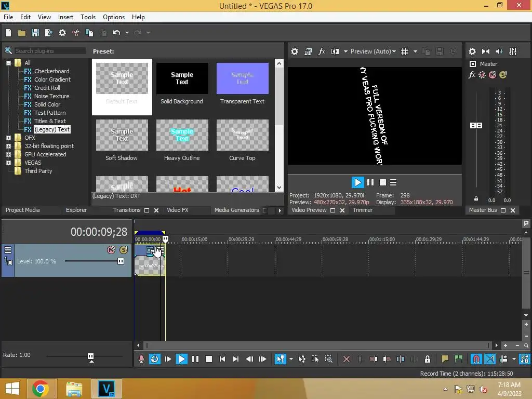Toggle loop playback in the transport bar
Screen dimensions: 532x399
[x=155, y=359]
